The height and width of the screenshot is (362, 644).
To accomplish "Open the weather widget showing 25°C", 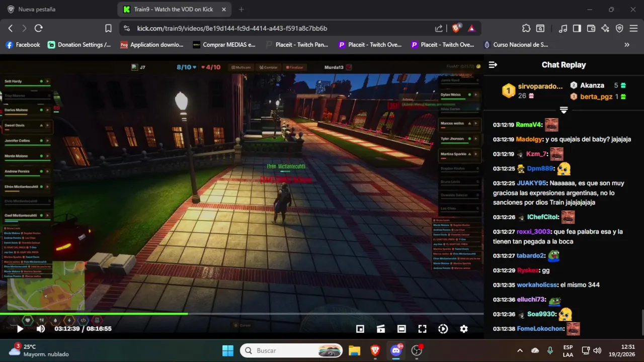I will tap(39, 350).
